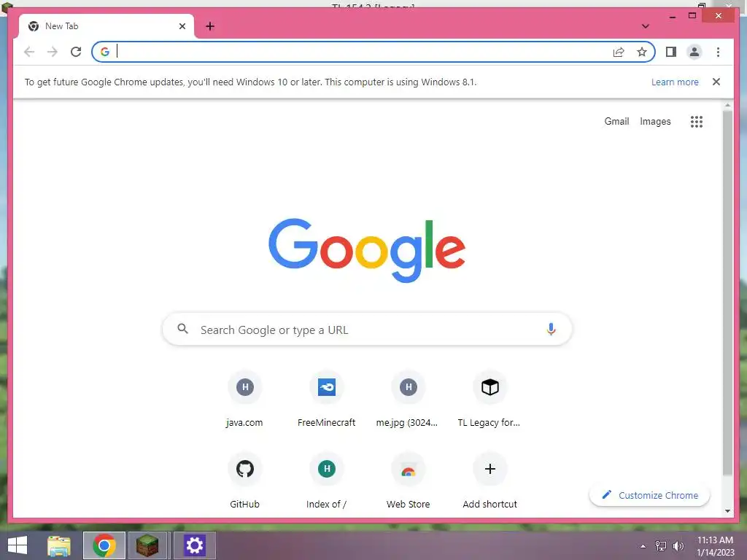Open the java.com shortcut

(244, 399)
